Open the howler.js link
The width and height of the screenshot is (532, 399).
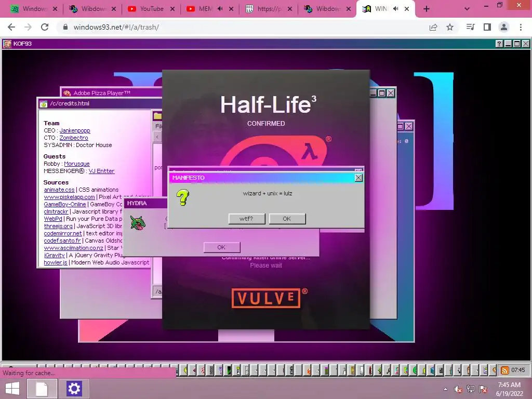56,262
